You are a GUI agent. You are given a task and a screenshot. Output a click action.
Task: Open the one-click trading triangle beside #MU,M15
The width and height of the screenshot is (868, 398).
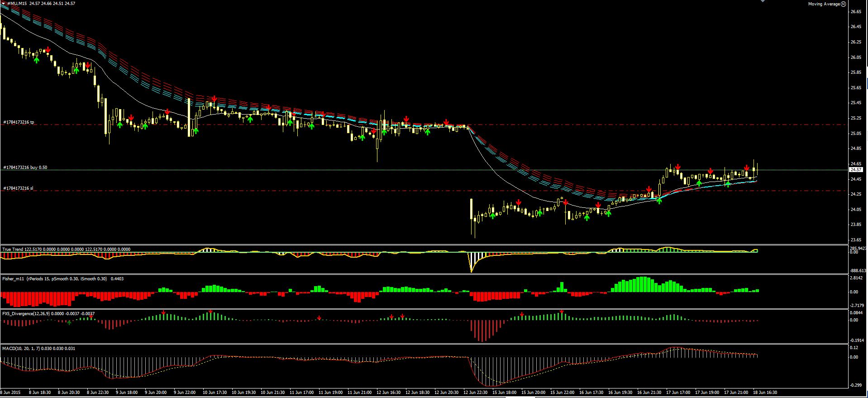4,3
